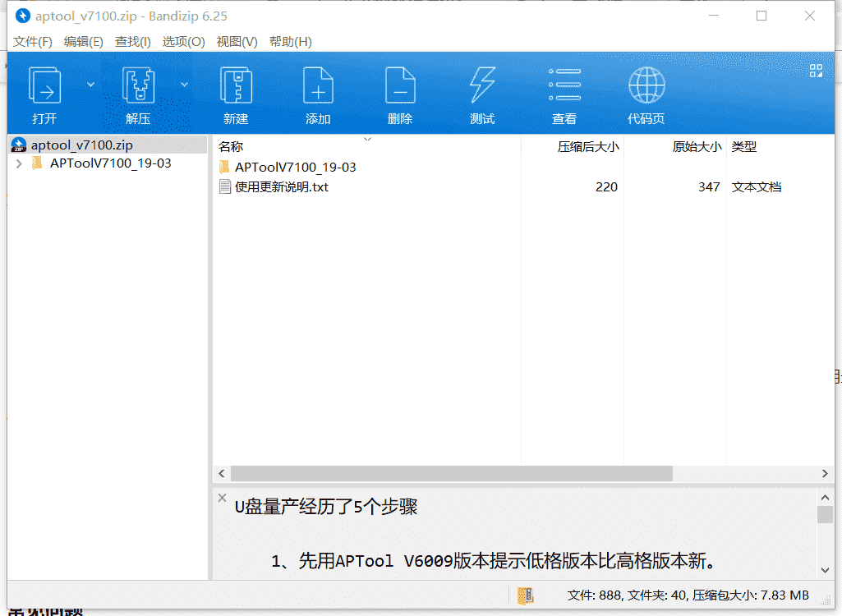Image resolution: width=842 pixels, height=616 pixels.
Task: Click the grid layout icon in toolbar corner
Action: [816, 71]
